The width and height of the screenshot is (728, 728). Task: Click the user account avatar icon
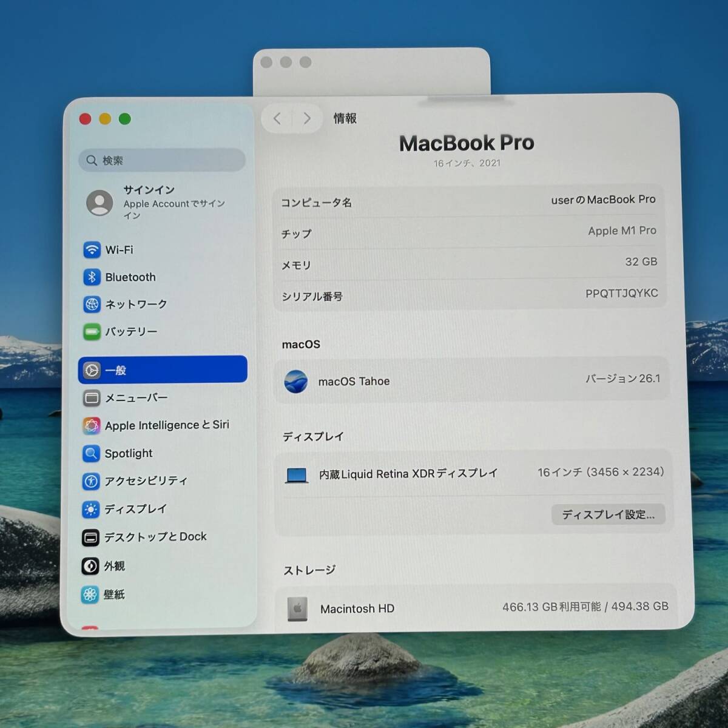click(99, 203)
